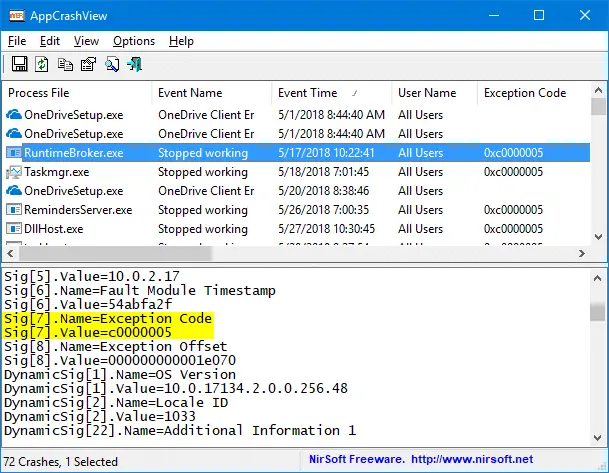Click the Sig[6].Value=54abfa2f line
Screen dimensions: 609x473
tap(88, 304)
